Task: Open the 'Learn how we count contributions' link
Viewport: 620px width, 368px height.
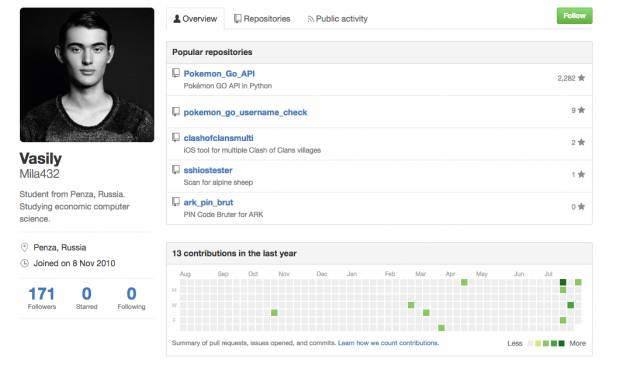Action: click(388, 343)
